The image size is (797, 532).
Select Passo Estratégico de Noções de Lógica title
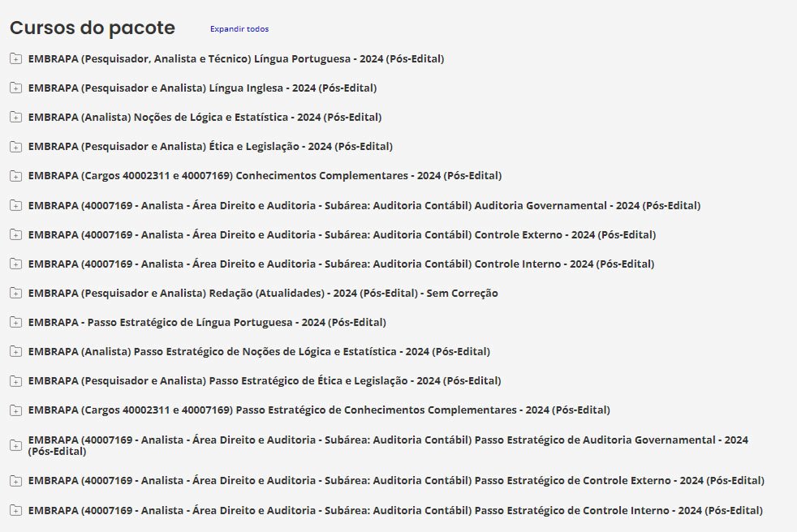(x=259, y=351)
